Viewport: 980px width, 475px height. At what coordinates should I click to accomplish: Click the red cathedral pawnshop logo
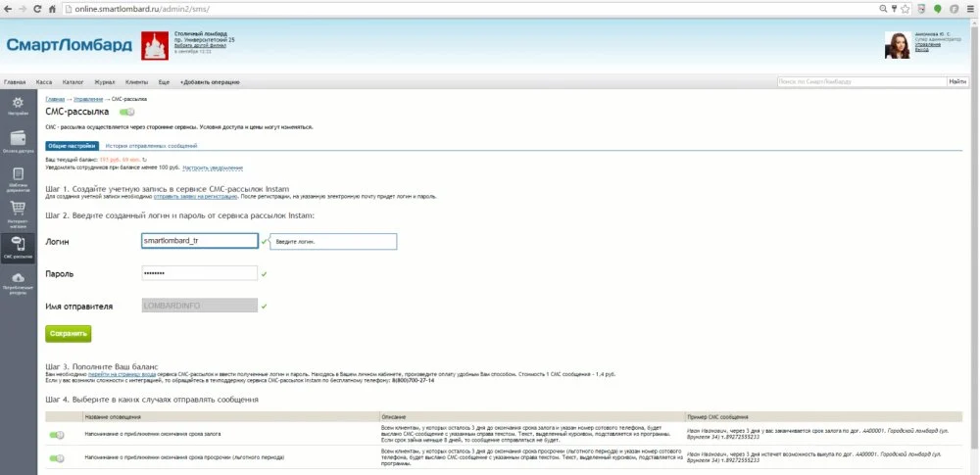pyautogui.click(x=155, y=46)
